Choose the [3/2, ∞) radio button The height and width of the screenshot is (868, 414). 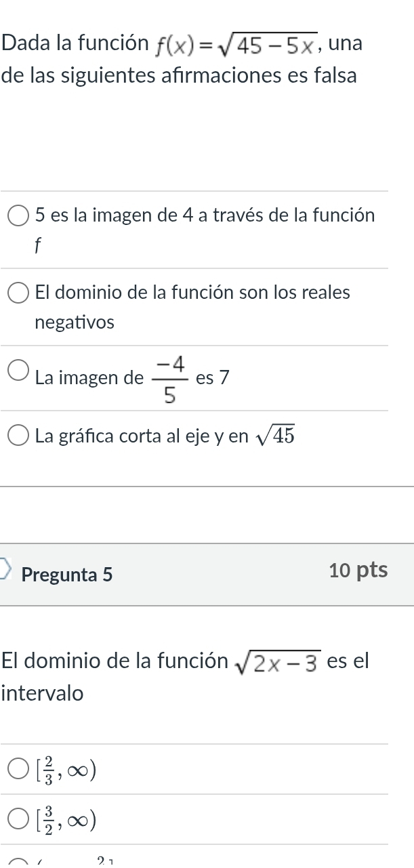click(19, 820)
